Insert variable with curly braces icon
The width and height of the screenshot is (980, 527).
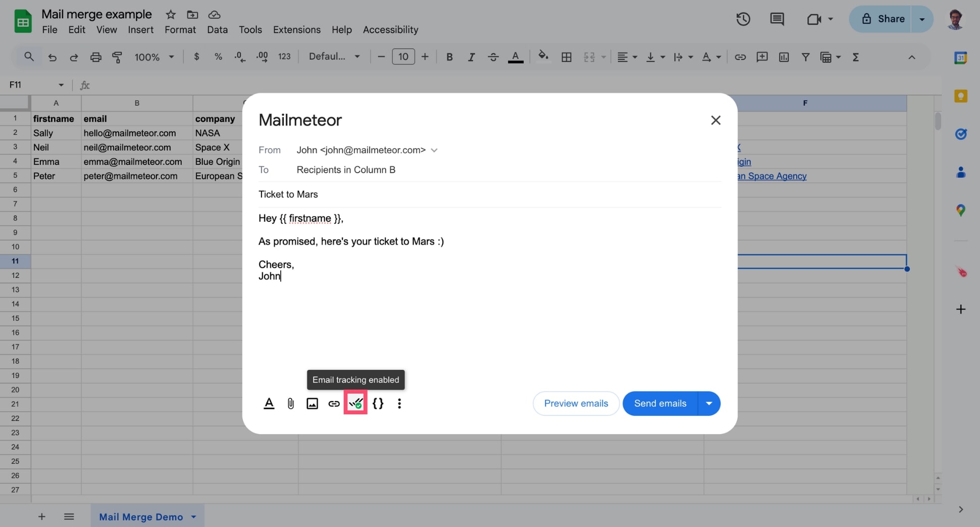tap(378, 403)
